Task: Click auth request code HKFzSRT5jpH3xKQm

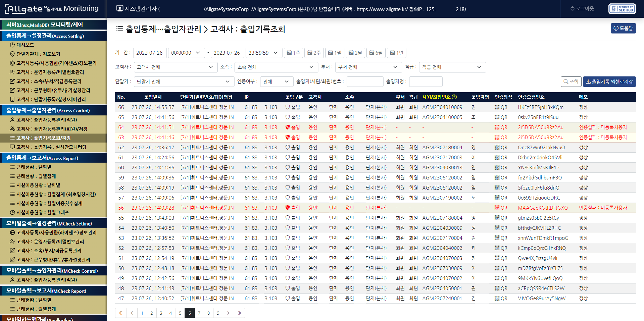Action: (x=541, y=107)
